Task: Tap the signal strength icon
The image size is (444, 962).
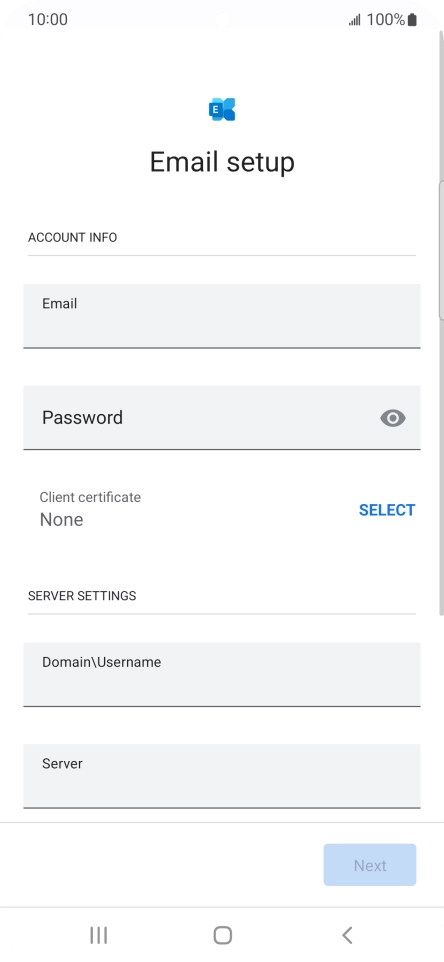Action: tap(354, 20)
